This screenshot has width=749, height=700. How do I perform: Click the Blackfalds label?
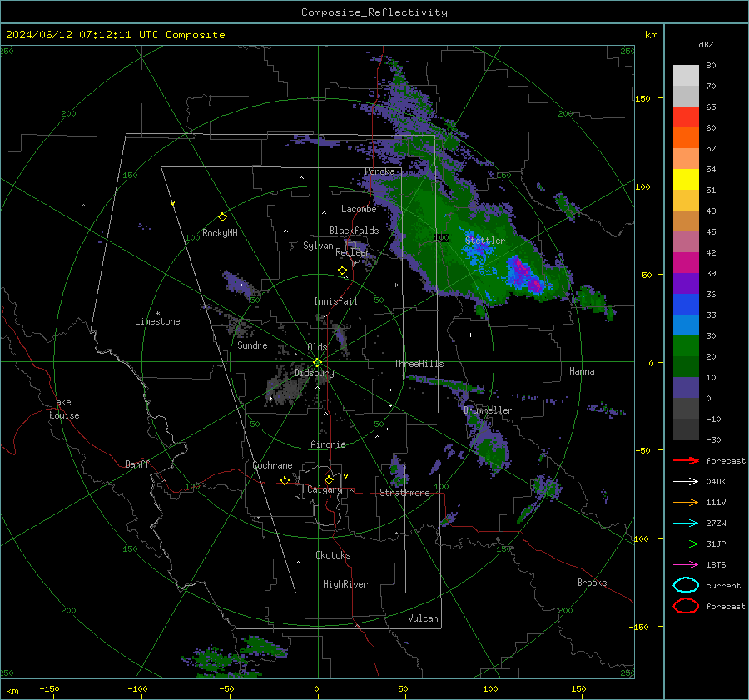354,231
